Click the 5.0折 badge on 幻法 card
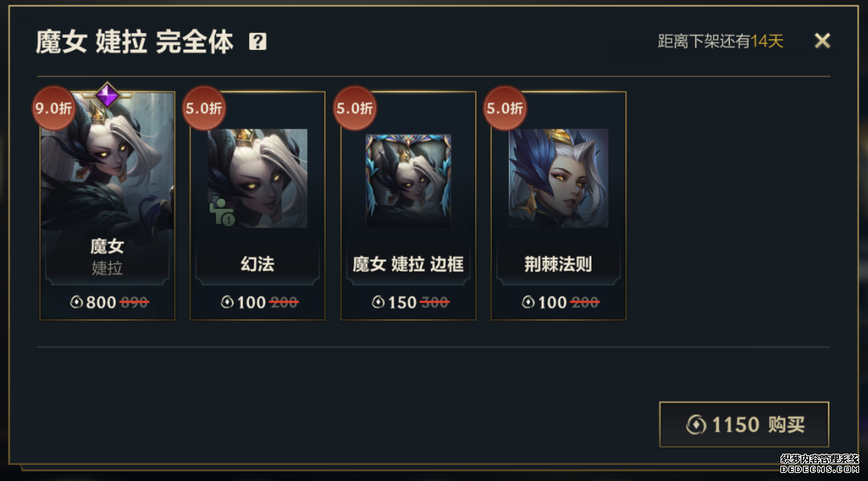Image resolution: width=868 pixels, height=481 pixels. pyautogui.click(x=203, y=108)
